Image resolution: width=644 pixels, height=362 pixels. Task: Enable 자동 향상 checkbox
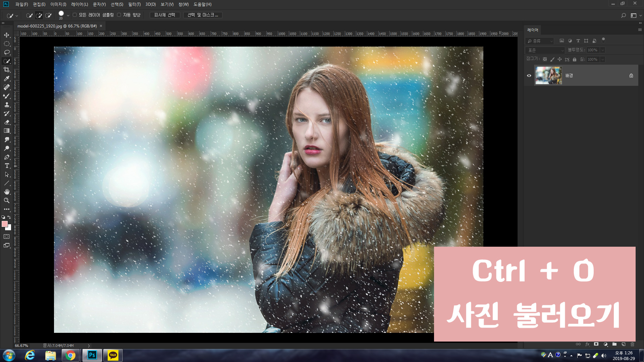(119, 15)
